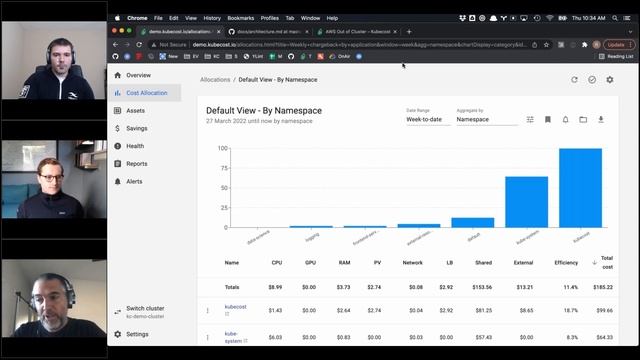
Task: Bookmark this page with star icon
Action: [546, 45]
